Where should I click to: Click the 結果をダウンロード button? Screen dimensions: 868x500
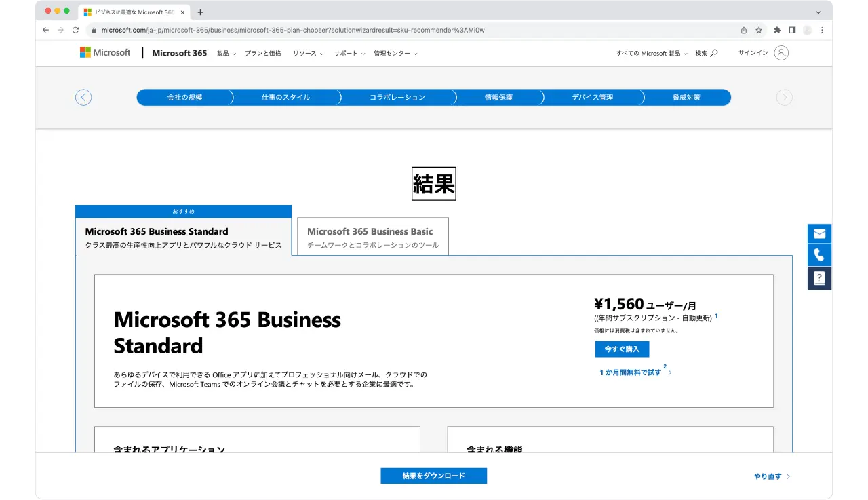click(434, 476)
